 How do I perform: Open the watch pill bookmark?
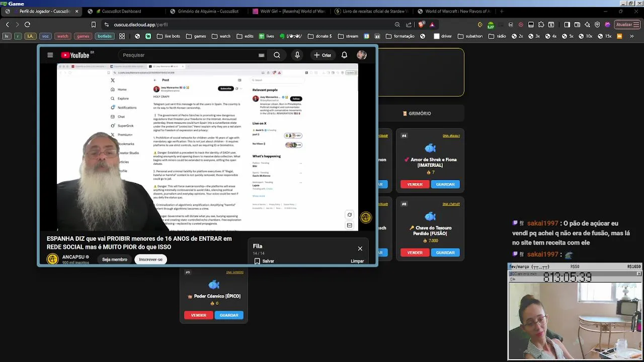pyautogui.click(x=62, y=36)
